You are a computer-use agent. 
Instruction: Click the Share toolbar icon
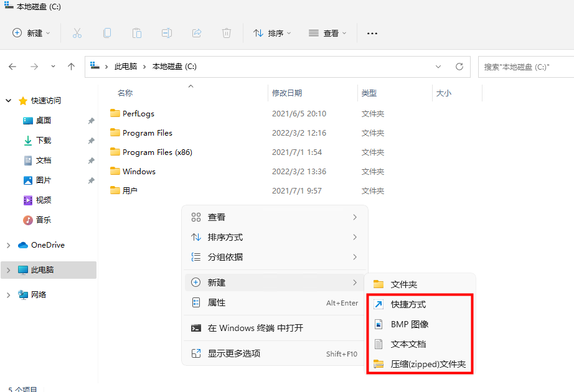coord(197,33)
